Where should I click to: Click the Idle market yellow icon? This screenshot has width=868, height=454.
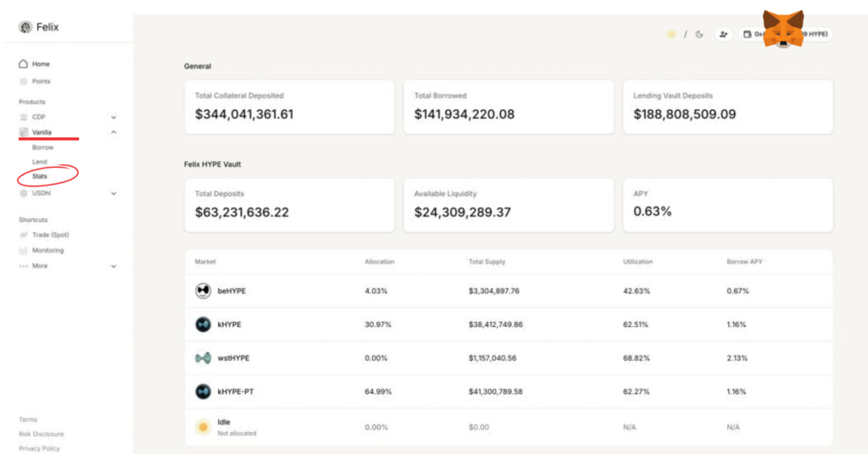203,427
